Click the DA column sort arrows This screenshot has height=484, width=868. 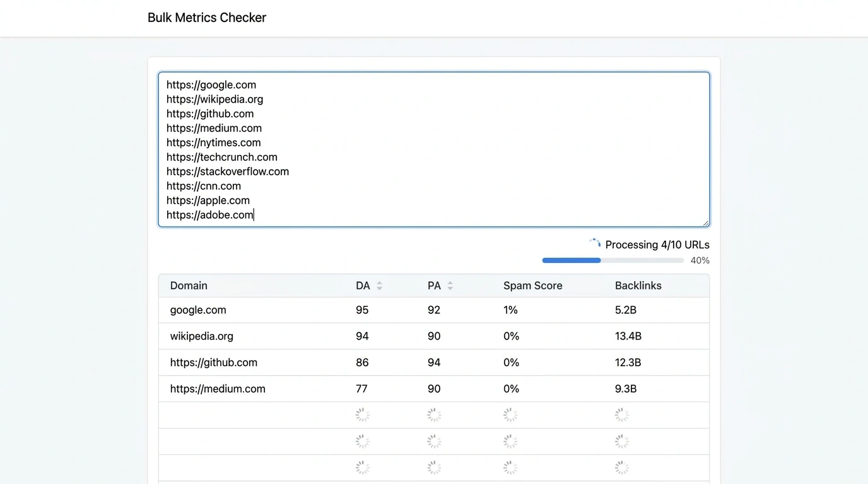click(x=379, y=285)
